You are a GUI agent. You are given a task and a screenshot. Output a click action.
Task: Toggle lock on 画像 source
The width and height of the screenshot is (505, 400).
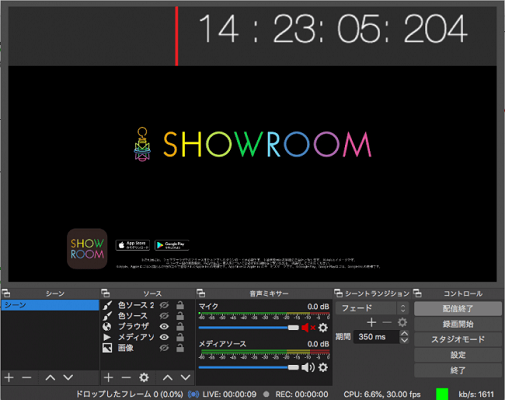tap(180, 348)
